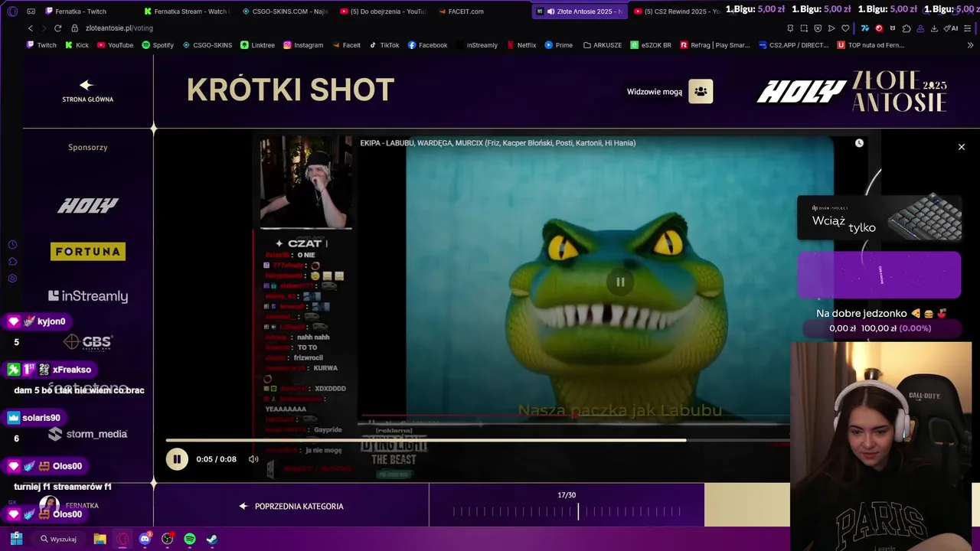
Task: Open the CS2.APP bookmark
Action: (794, 45)
